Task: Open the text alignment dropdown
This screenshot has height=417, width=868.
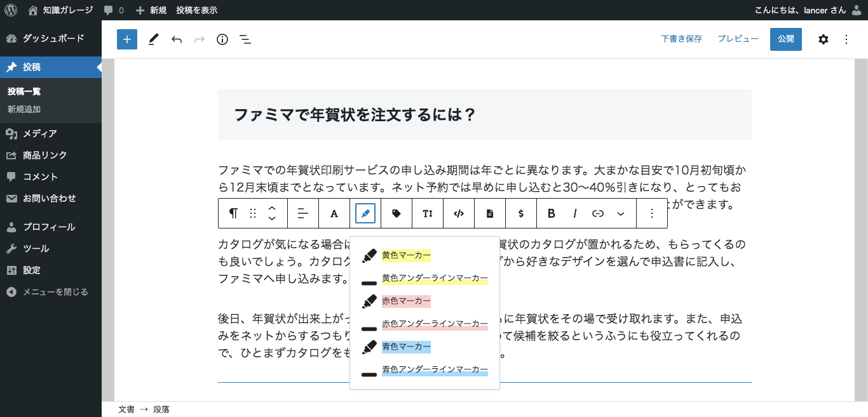Action: (303, 213)
